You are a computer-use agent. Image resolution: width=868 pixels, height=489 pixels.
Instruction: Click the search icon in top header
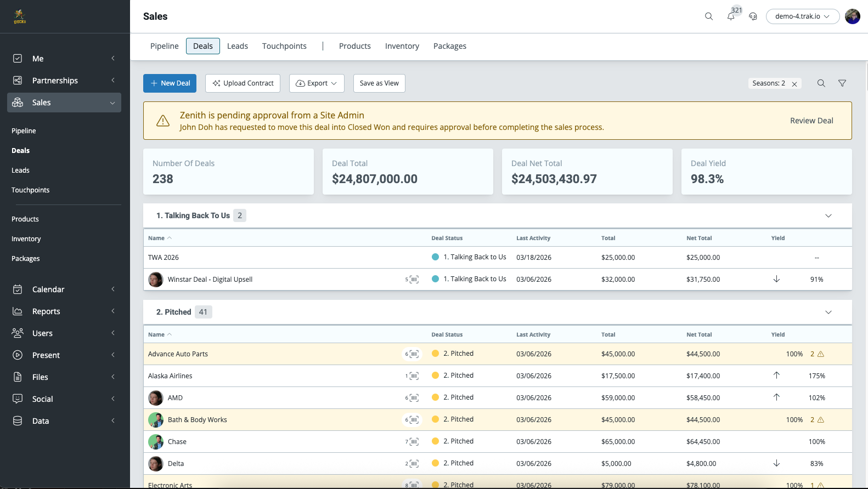tap(709, 16)
